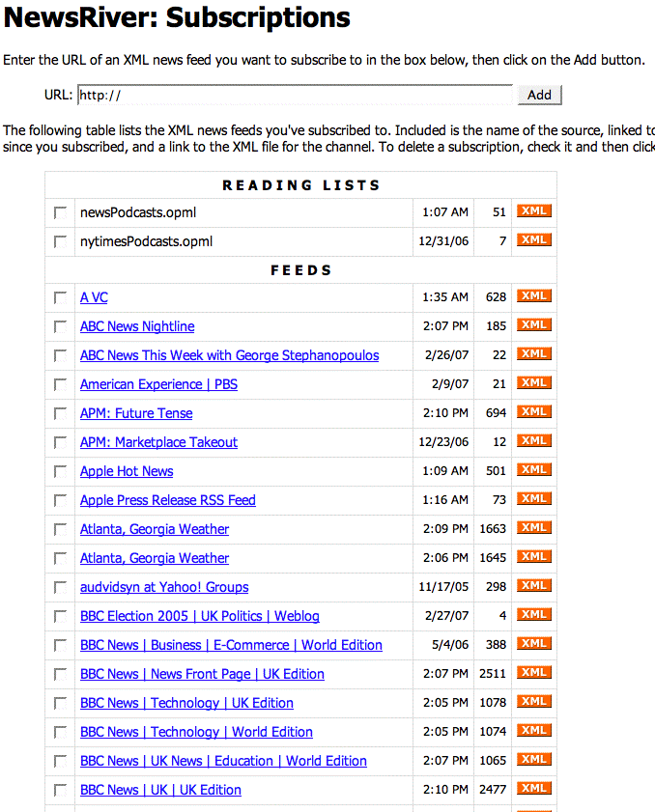Click XML badge for American Experience PBS
This screenshot has width=655, height=812.
point(534,383)
